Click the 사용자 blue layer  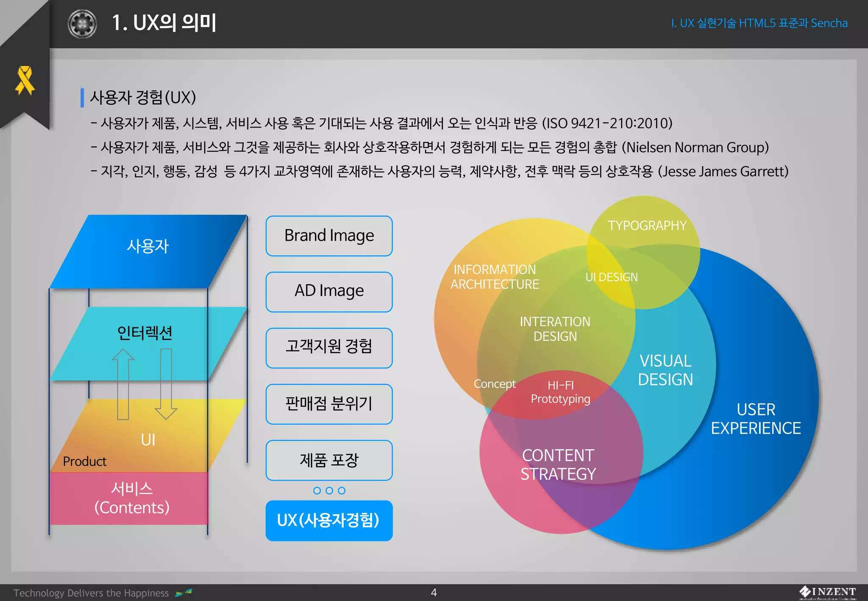[x=148, y=251]
